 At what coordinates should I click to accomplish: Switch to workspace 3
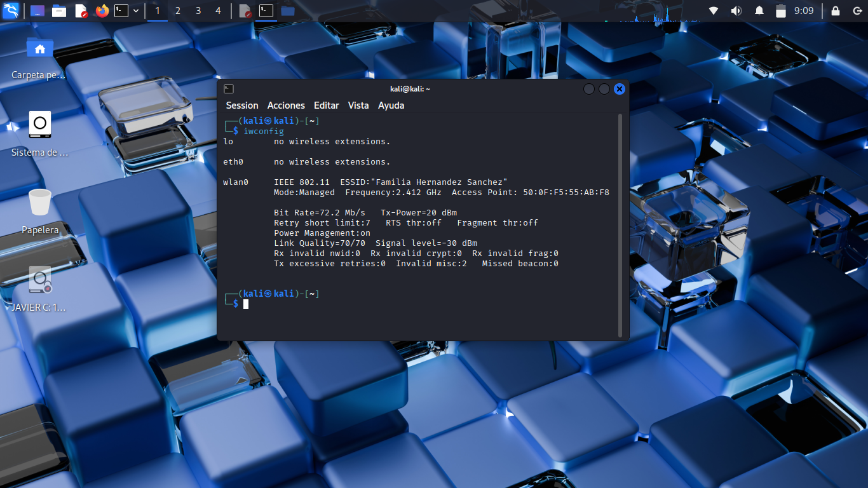pos(198,11)
